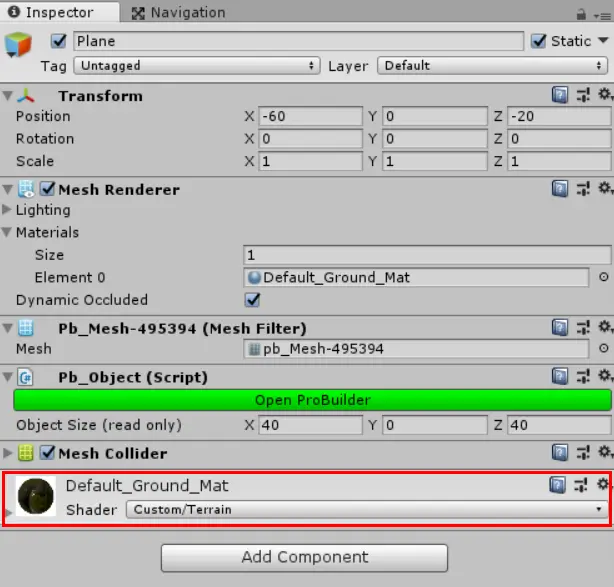The width and height of the screenshot is (614, 587).
Task: Click the Mesh Renderer component icon
Action: [26, 189]
